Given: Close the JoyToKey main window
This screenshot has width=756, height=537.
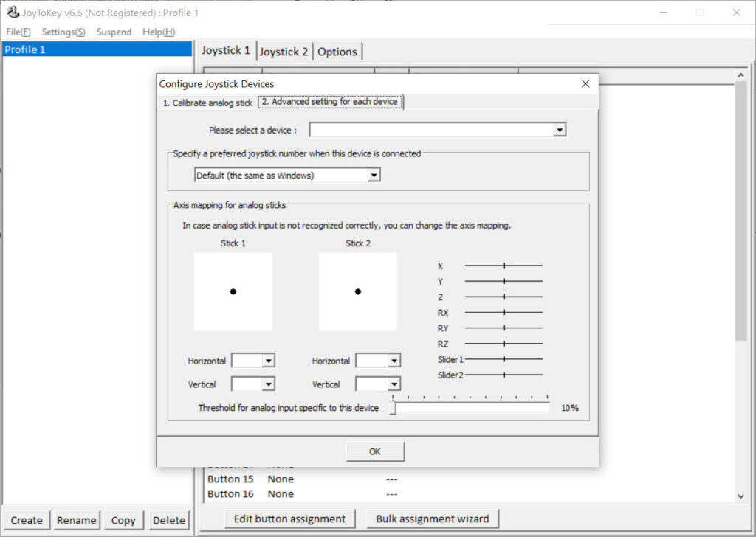Looking at the screenshot, I should click(736, 13).
